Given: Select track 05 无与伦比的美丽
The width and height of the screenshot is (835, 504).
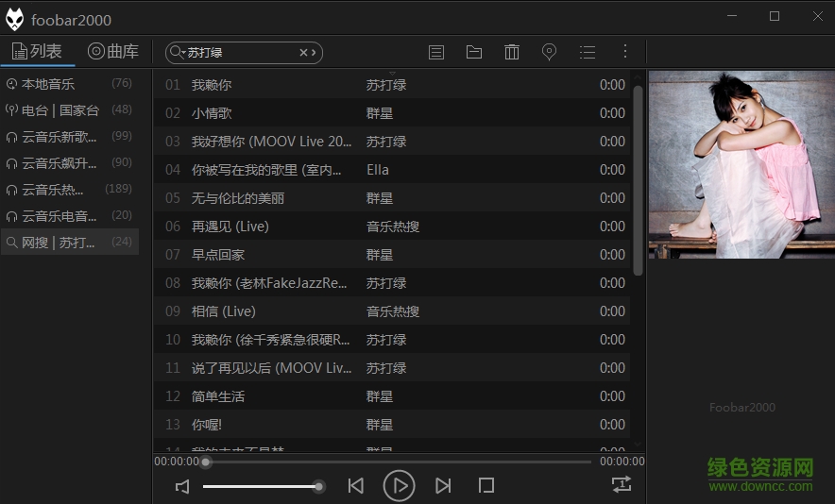Looking at the screenshot, I should (392, 198).
